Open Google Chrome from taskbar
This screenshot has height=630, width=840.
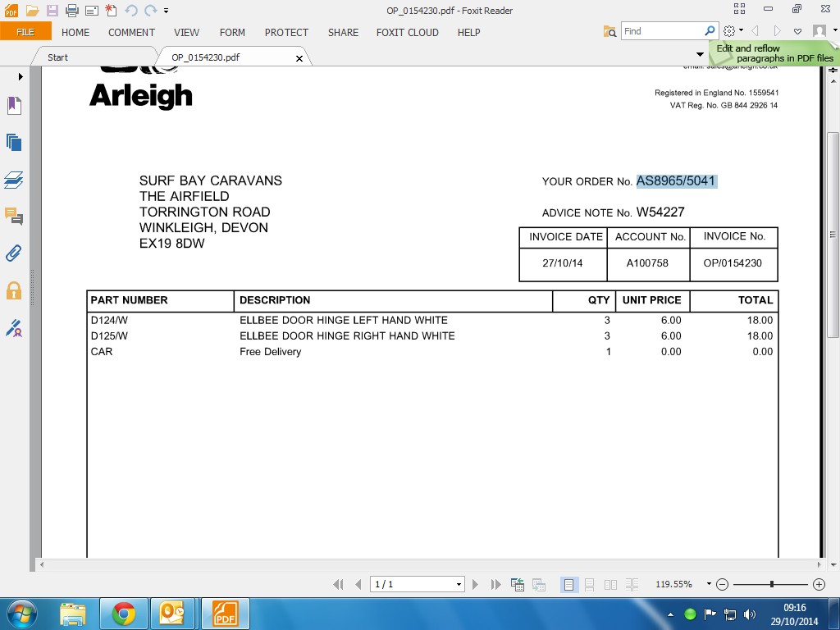click(124, 614)
